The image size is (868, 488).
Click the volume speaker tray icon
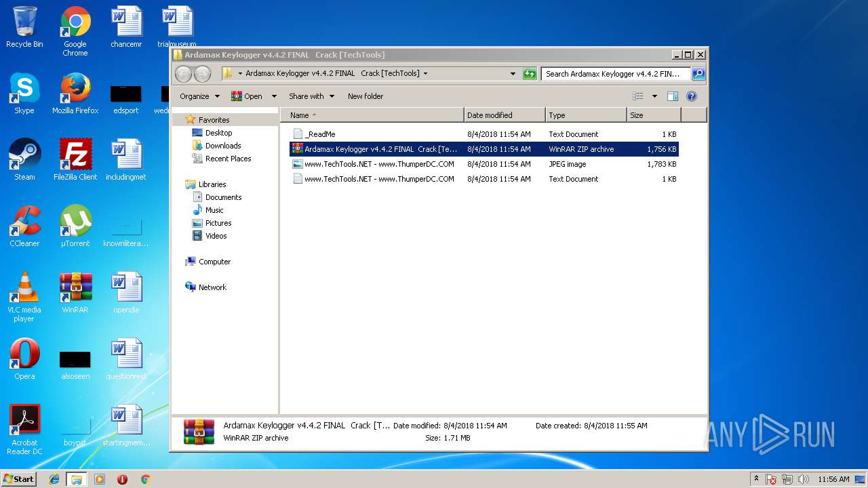(x=804, y=479)
